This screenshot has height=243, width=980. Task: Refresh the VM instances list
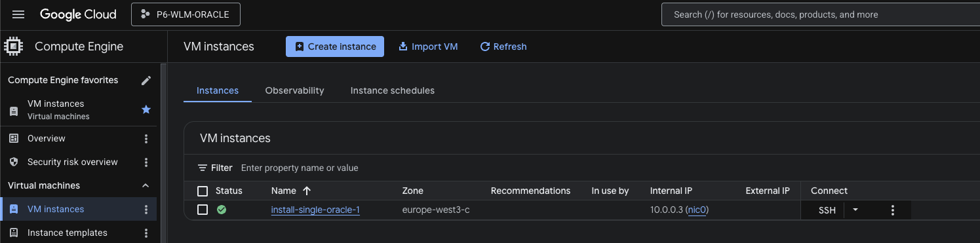tap(503, 47)
